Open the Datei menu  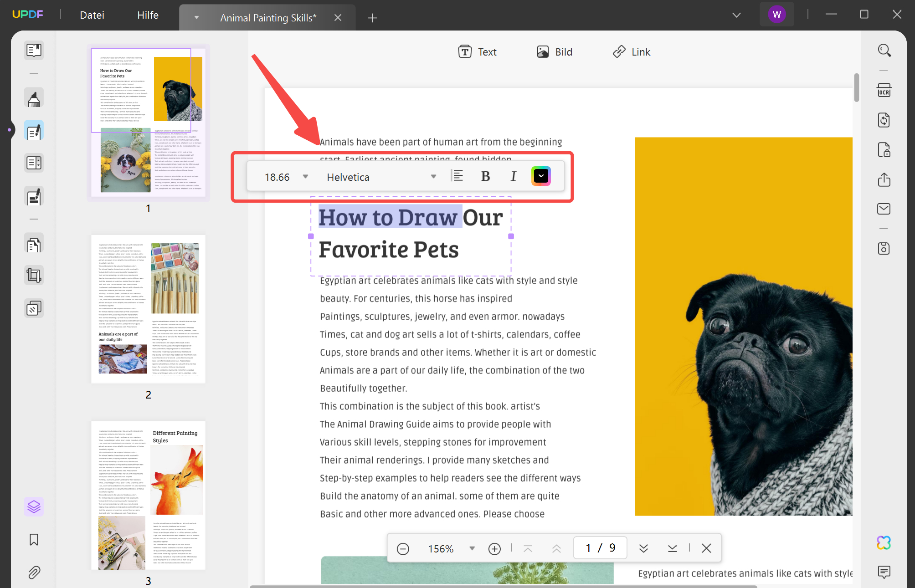tap(92, 15)
